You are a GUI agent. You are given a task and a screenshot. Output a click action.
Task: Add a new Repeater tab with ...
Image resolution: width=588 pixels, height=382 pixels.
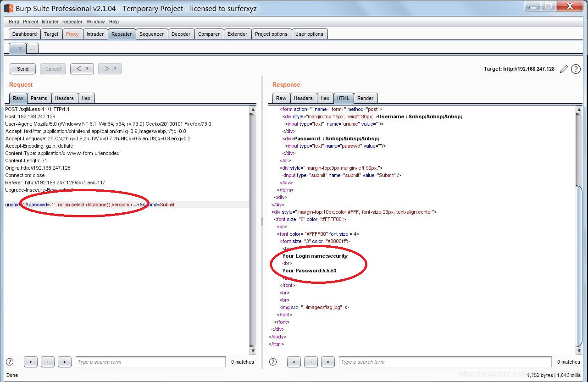point(32,48)
